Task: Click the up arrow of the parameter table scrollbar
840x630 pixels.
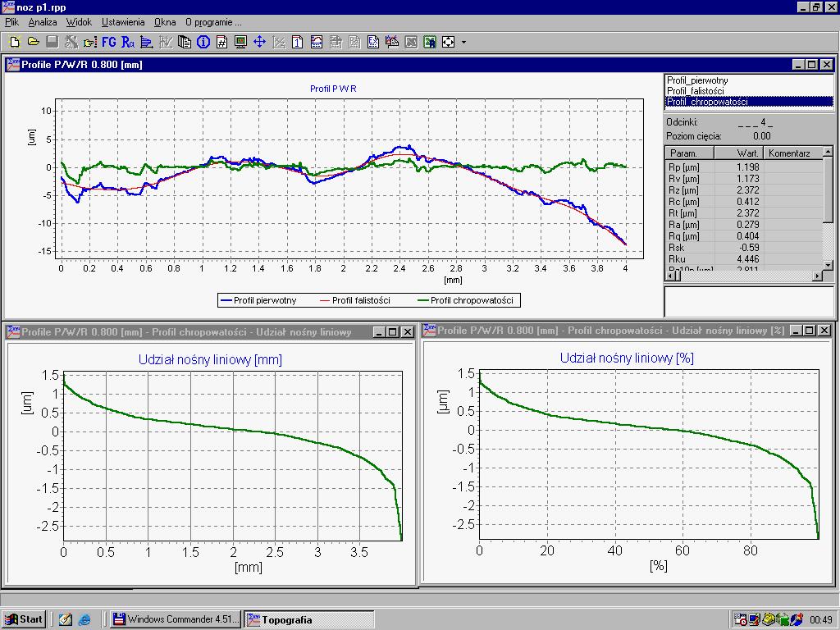Action: (x=828, y=152)
